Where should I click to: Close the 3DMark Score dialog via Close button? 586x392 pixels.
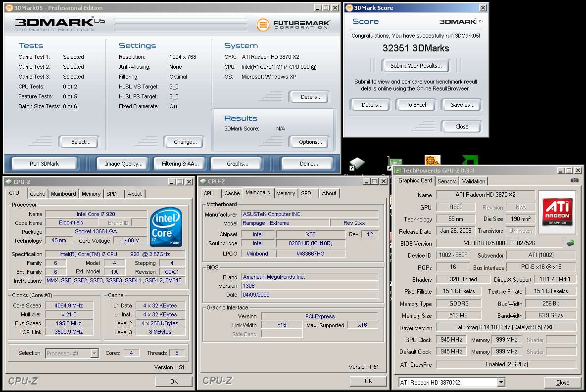462,127
